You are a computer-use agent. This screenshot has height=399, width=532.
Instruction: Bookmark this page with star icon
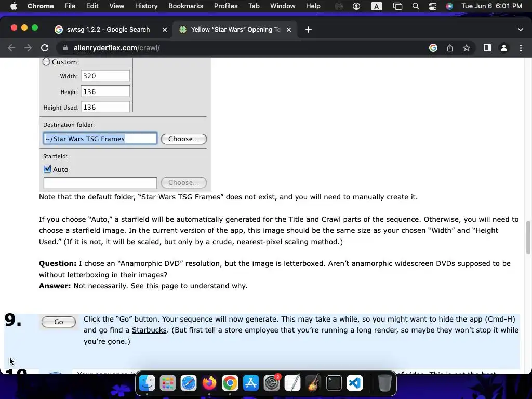467,48
